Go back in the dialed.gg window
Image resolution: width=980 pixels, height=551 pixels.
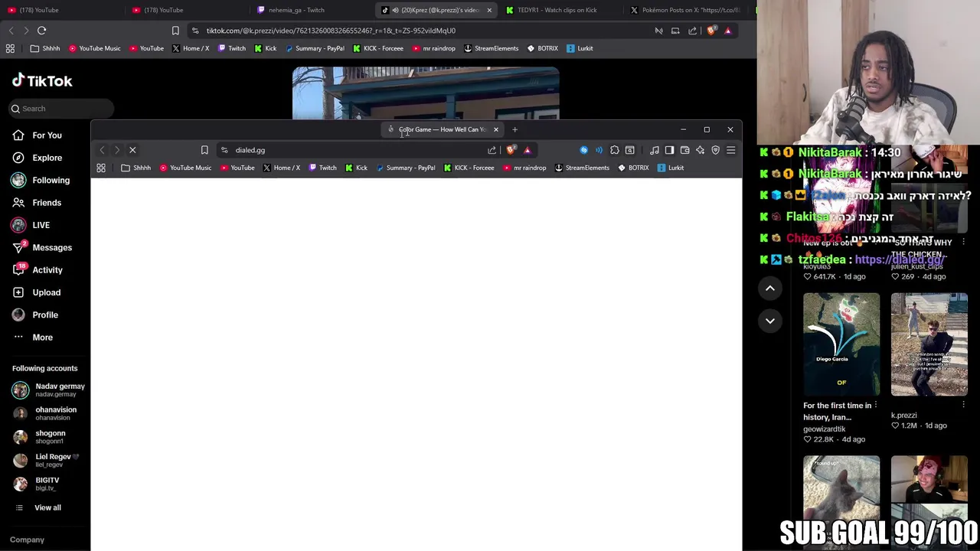(102, 150)
